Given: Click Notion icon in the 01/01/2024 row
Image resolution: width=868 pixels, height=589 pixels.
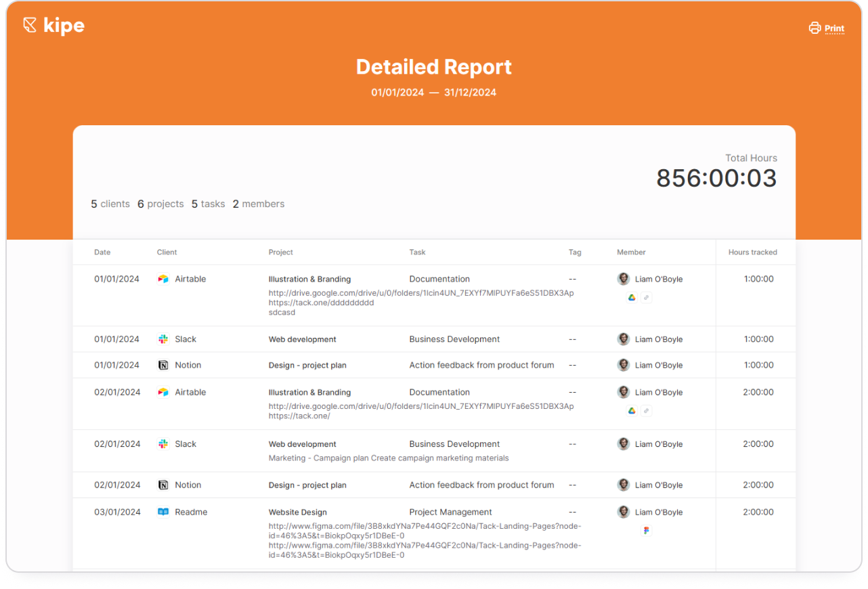Looking at the screenshot, I should coord(163,365).
